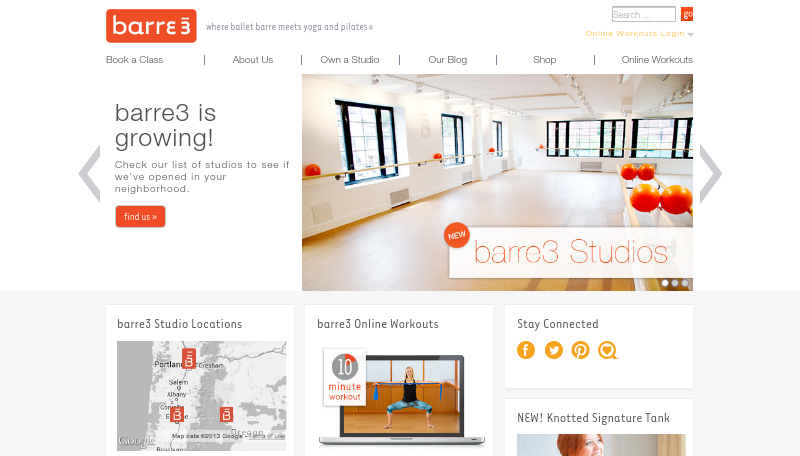Click the Google logo on the map
The image size is (800, 456).
pyautogui.click(x=136, y=440)
